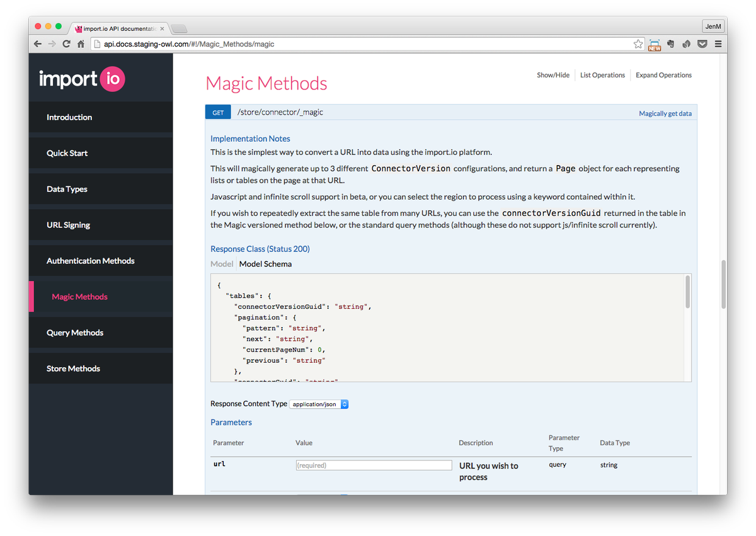This screenshot has width=756, height=536.
Task: Open the Response Content Type dropdown
Action: coord(319,404)
